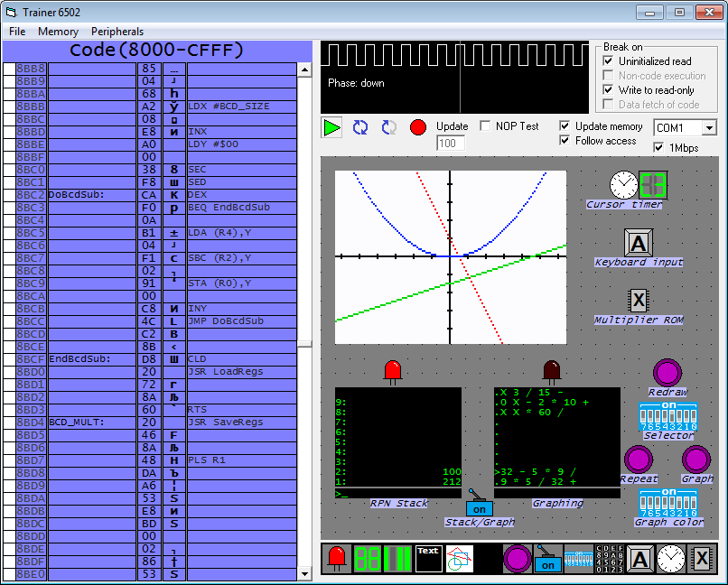This screenshot has width=728, height=585.
Task: Enable the NOP Test checkbox
Action: 485,127
